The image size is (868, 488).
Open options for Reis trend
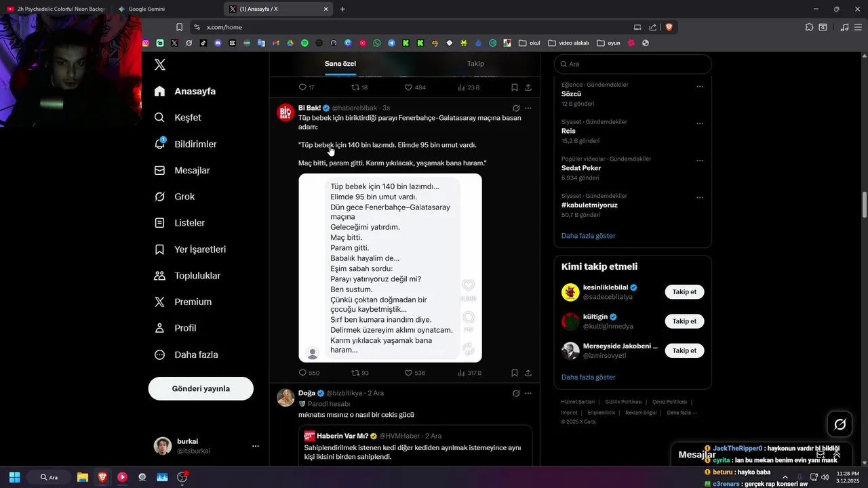pyautogui.click(x=699, y=123)
